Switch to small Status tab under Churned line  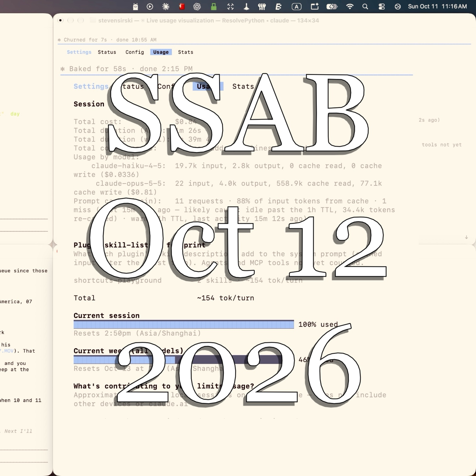coord(107,52)
